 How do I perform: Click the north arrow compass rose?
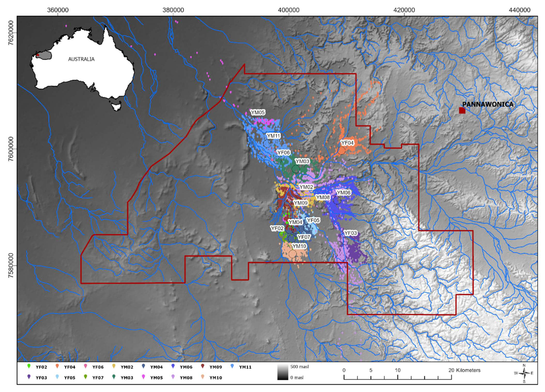pos(524,373)
